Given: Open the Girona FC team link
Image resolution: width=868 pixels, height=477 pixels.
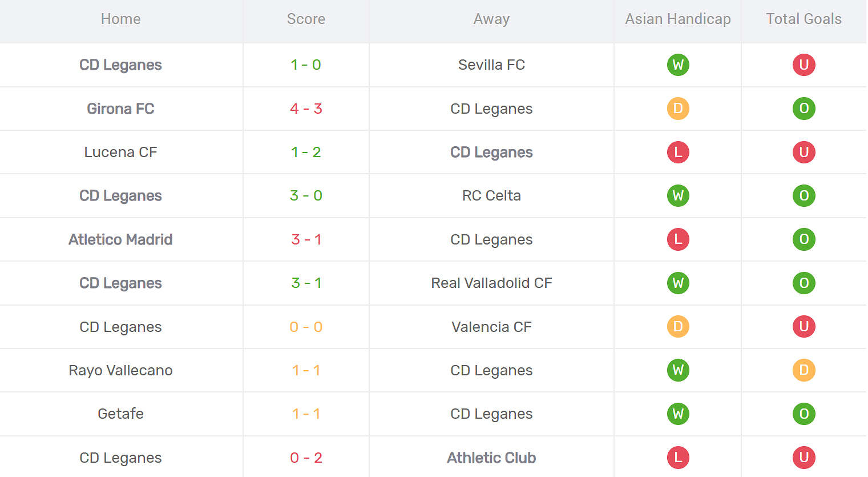Looking at the screenshot, I should 120,109.
